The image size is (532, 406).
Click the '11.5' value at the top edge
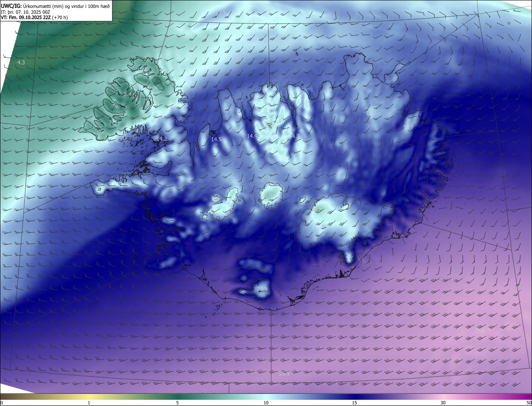pos(221,13)
